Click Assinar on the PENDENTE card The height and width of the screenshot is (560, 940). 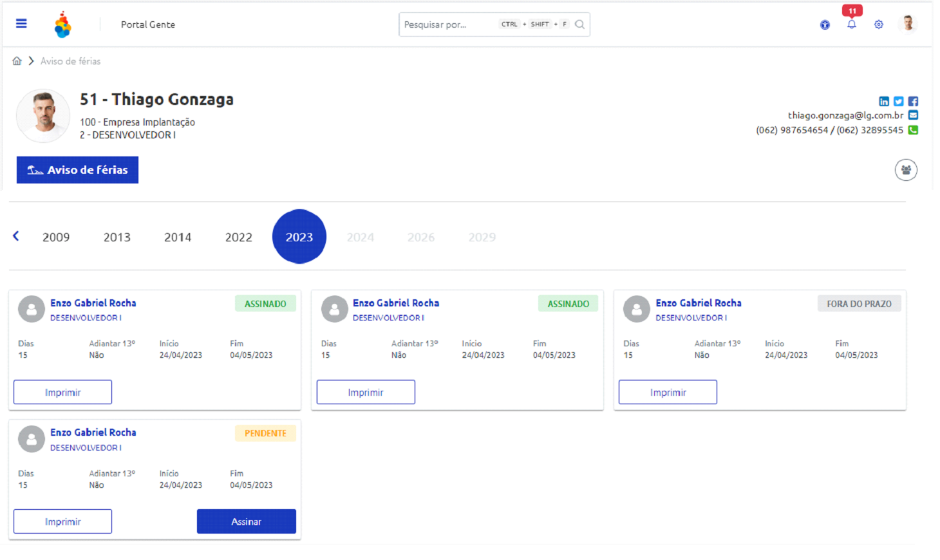tap(247, 521)
